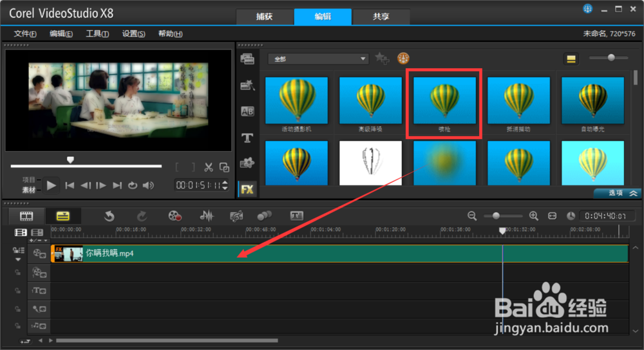Image resolution: width=644 pixels, height=350 pixels.
Task: Open the 全部 filter category dropdown
Action: (318, 59)
